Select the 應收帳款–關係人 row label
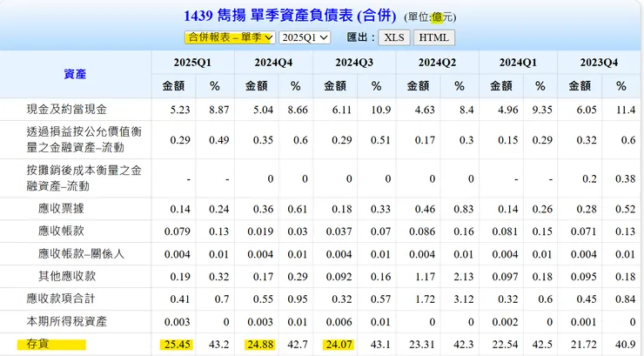 pos(81,254)
